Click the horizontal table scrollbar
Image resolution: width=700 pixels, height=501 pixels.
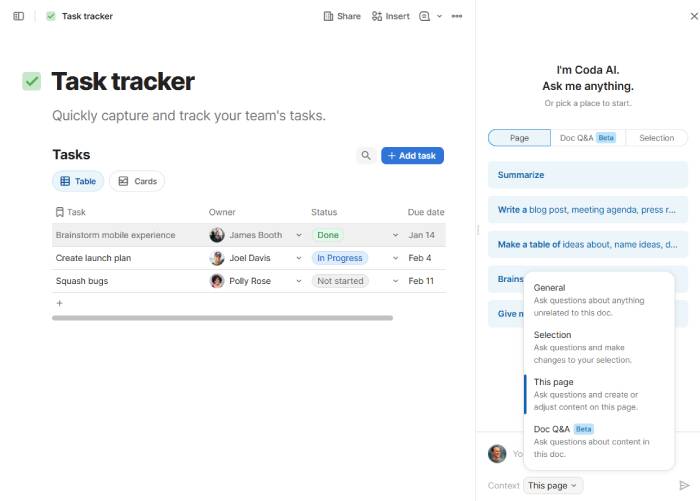[x=222, y=318]
